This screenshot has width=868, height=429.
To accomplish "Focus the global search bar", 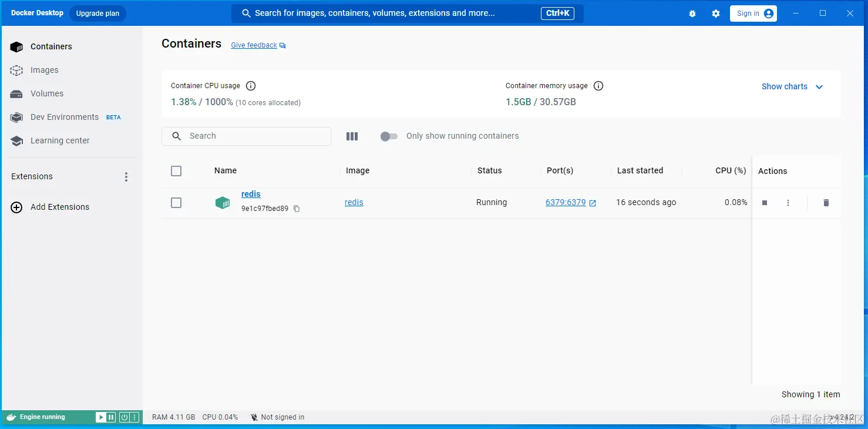I will pos(408,13).
